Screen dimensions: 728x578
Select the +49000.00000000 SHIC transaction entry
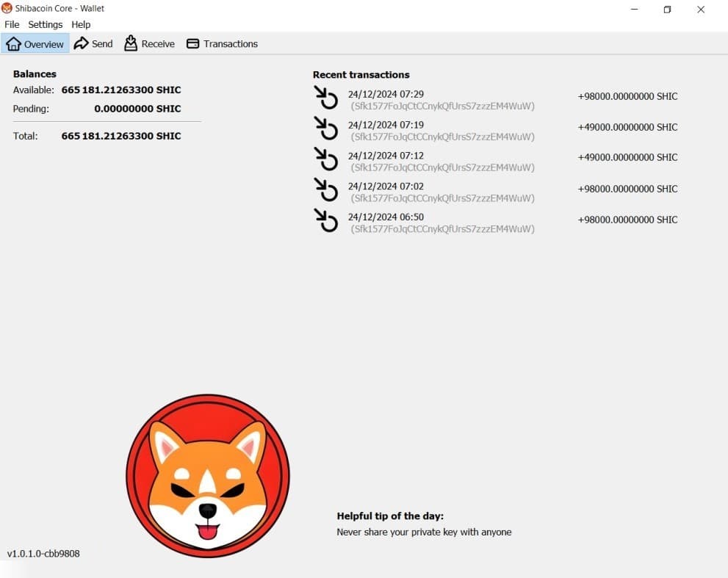click(x=628, y=127)
